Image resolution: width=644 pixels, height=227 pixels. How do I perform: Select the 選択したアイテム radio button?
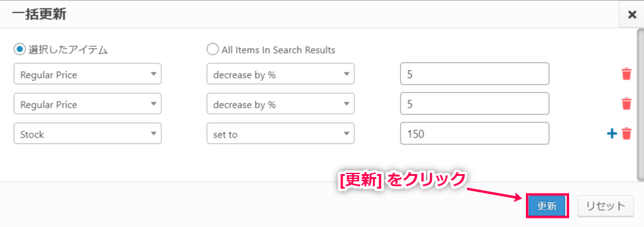19,50
